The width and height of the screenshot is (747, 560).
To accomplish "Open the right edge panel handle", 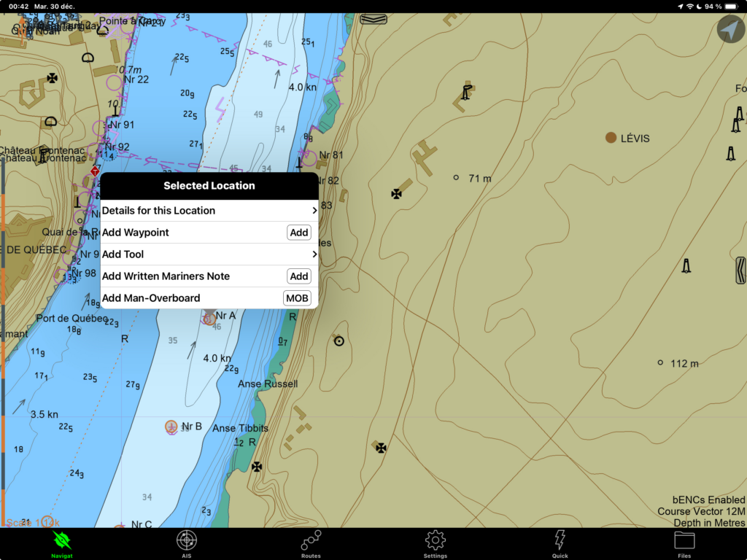I will point(741,270).
